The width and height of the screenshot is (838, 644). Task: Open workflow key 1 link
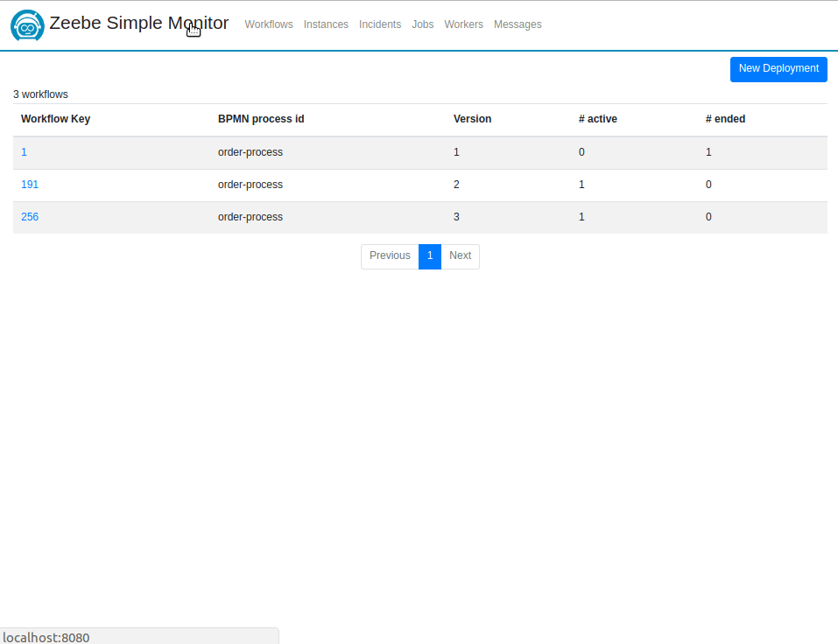[24, 152]
